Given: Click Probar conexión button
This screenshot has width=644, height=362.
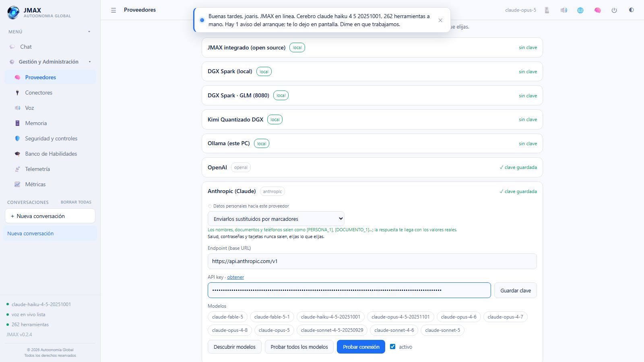Looking at the screenshot, I should coord(361,347).
